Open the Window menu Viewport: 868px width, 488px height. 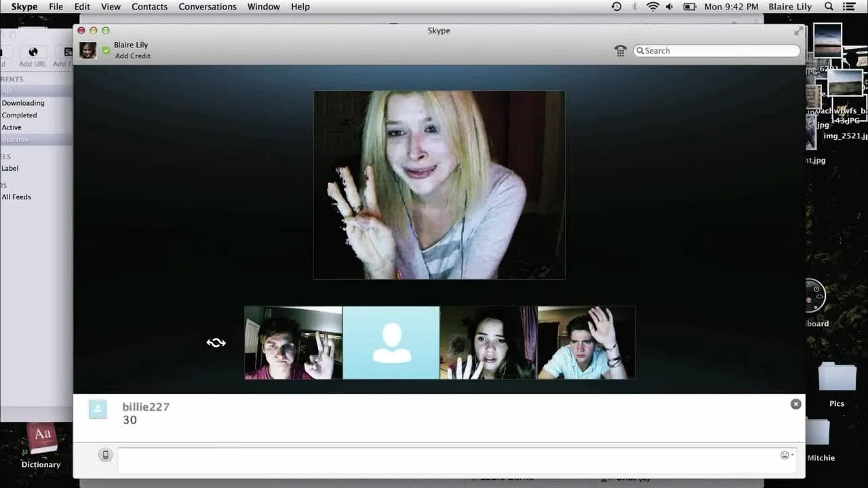pos(264,7)
